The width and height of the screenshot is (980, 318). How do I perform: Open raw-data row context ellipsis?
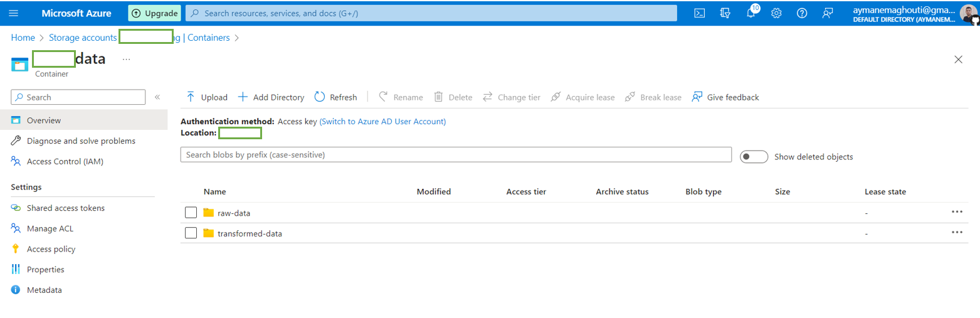tap(957, 212)
